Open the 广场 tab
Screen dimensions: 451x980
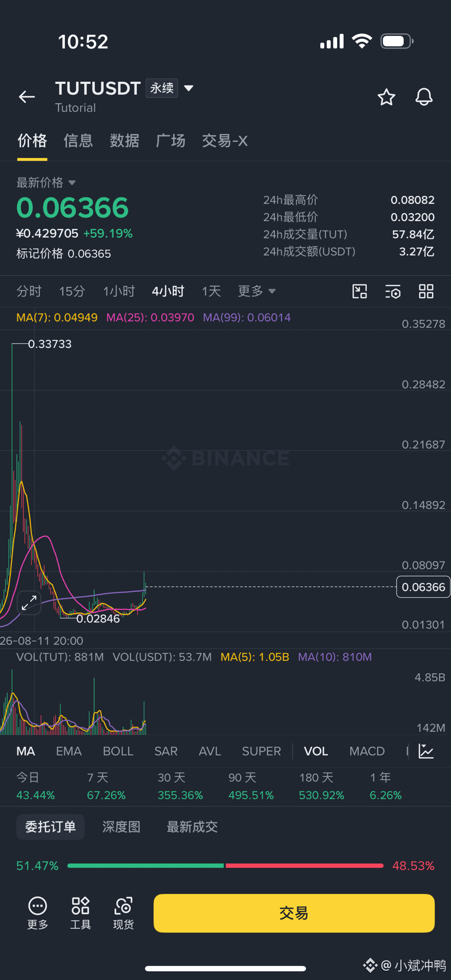(x=170, y=141)
